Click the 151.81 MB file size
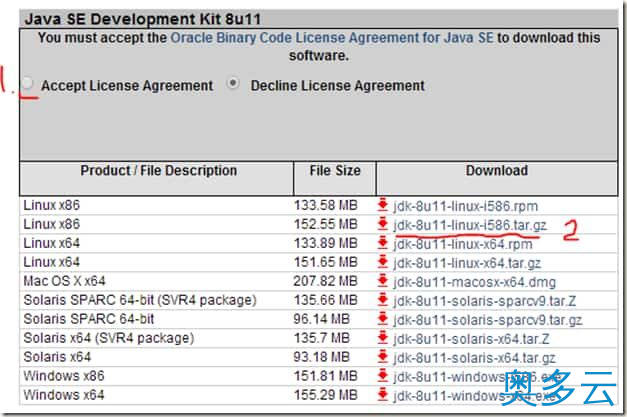 click(x=325, y=376)
